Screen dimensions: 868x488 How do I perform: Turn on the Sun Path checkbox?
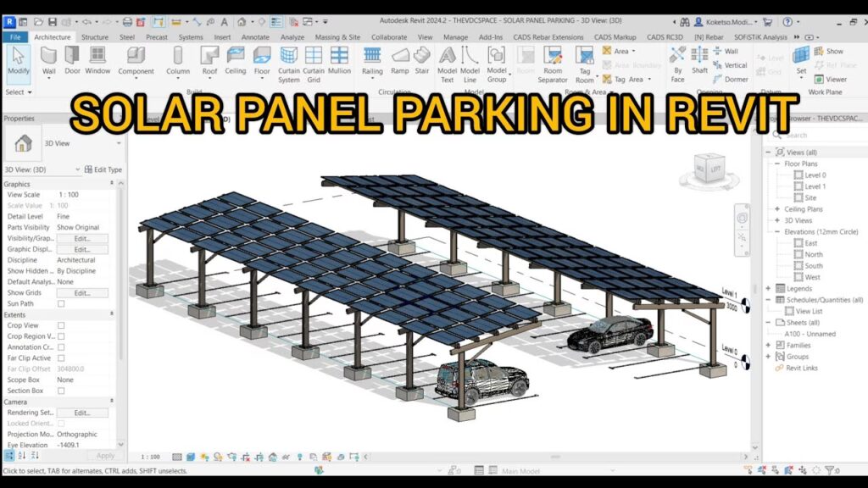point(59,303)
